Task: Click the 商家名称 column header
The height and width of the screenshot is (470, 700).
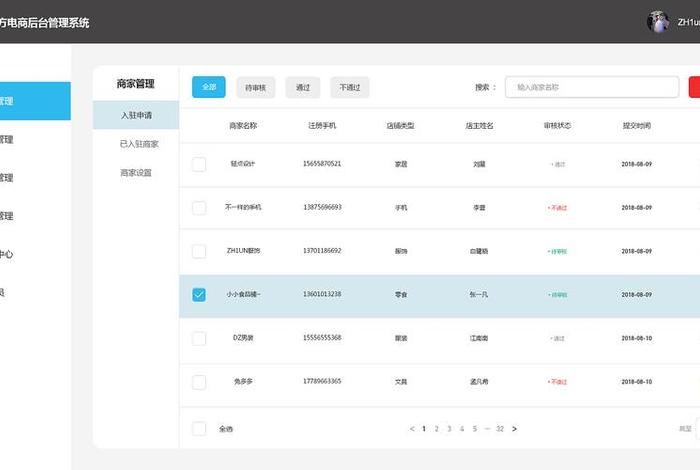Action: [243, 126]
